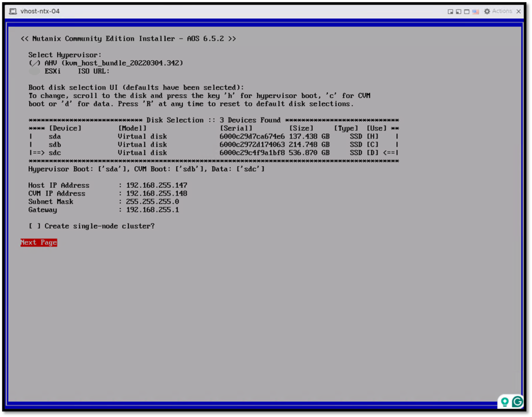Image resolution: width=532 pixels, height=417 pixels.
Task: Click the second console window layout icon
Action: tap(459, 11)
